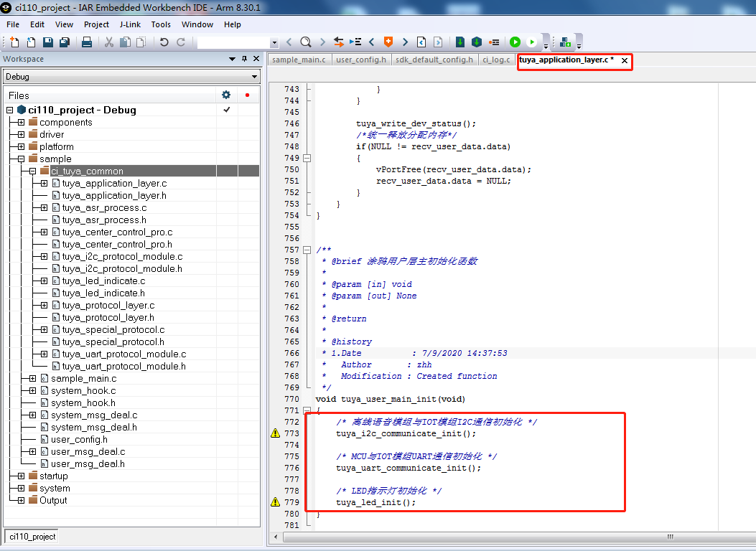
Task: Click the Find Next arrow beside the magnifier
Action: click(x=322, y=42)
